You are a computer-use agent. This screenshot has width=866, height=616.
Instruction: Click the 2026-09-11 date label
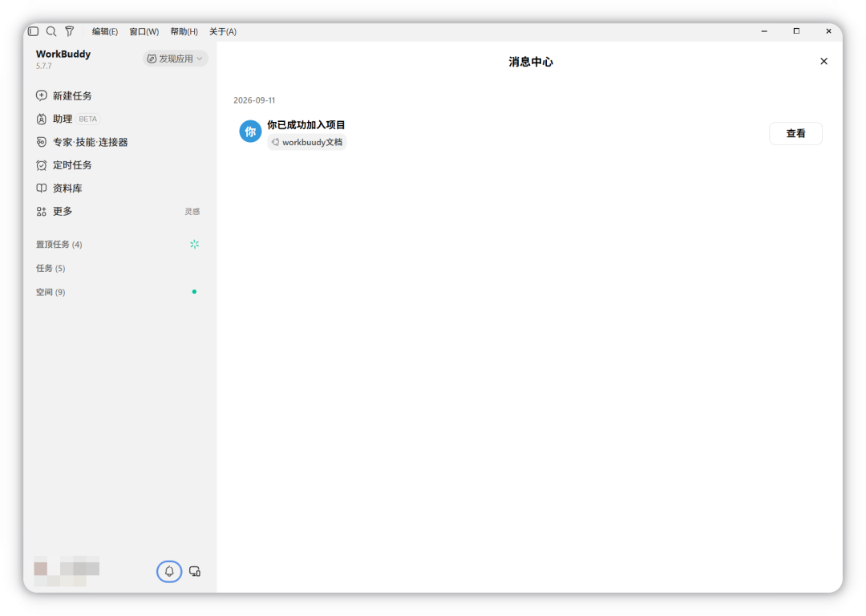click(x=254, y=100)
